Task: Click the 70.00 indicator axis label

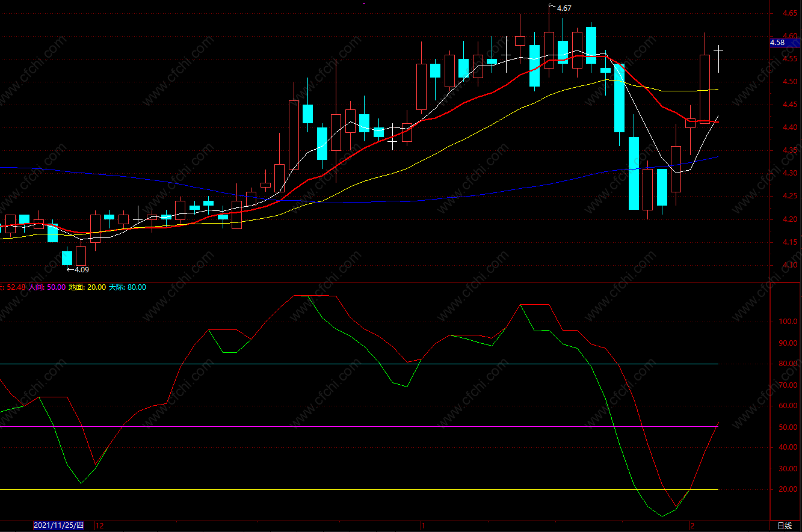Action: coord(789,385)
